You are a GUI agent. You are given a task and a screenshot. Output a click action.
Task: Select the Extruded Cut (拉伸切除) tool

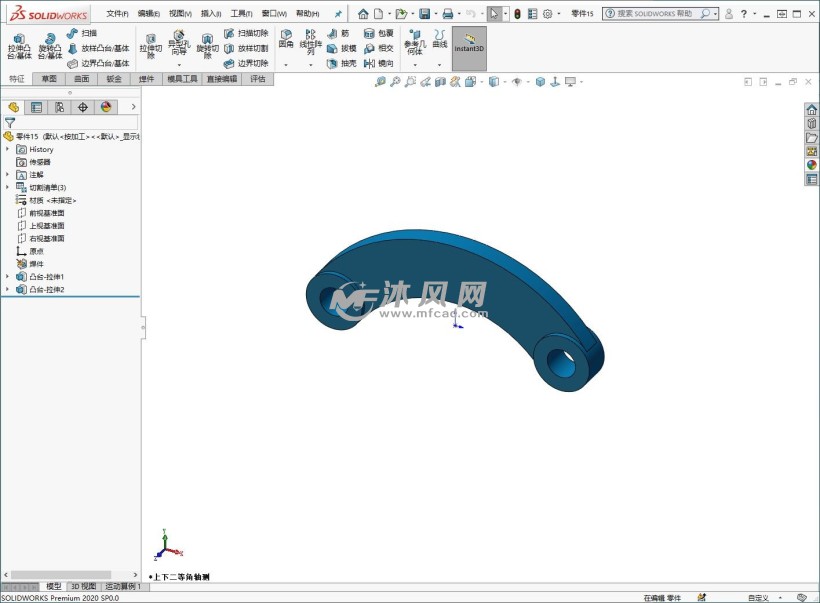coord(151,46)
